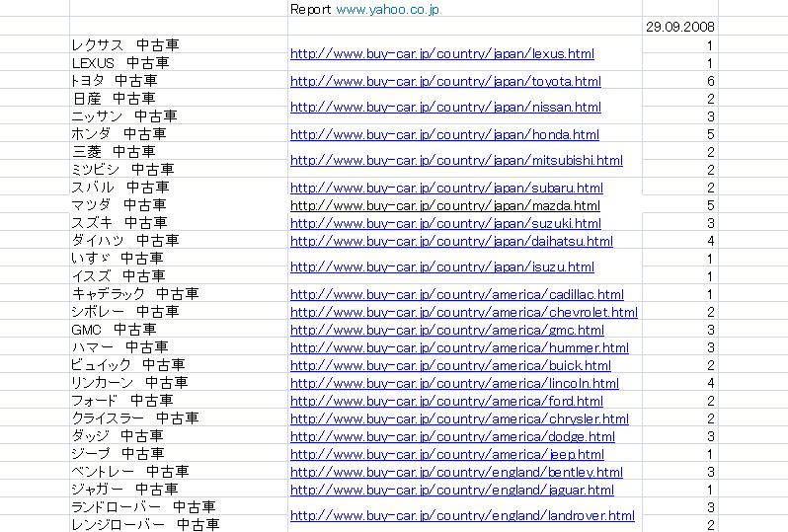
Task: Open the www.yahoo.co.jp report link
Action: [x=387, y=10]
